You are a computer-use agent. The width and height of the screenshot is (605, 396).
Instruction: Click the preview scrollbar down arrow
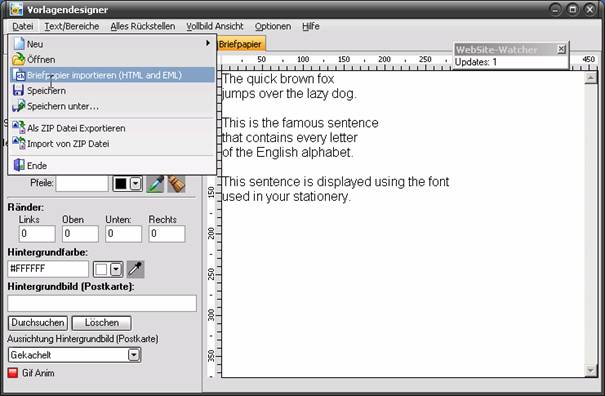[x=590, y=371]
